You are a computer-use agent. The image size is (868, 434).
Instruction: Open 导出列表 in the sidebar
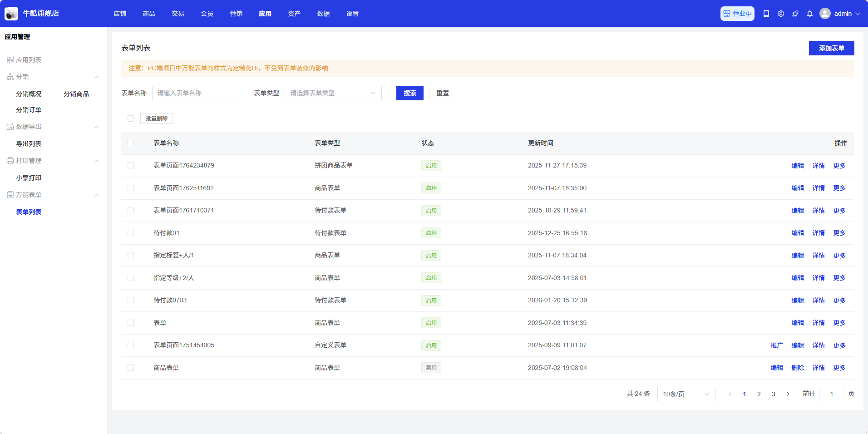point(29,144)
